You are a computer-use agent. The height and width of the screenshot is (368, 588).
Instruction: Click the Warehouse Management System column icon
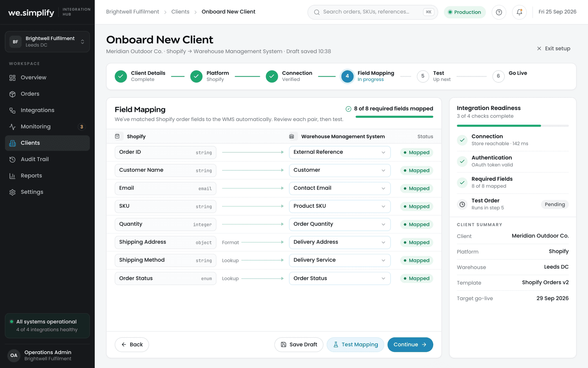[291, 136]
